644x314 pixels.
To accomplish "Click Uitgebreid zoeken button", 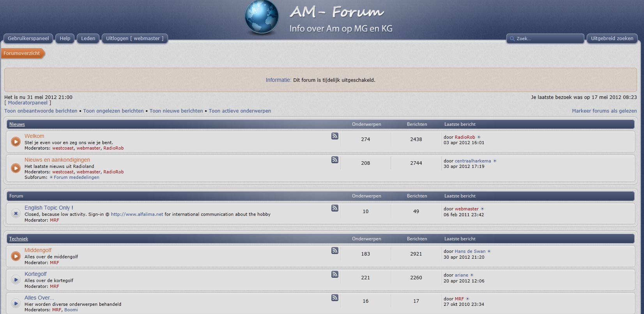I will coord(612,39).
